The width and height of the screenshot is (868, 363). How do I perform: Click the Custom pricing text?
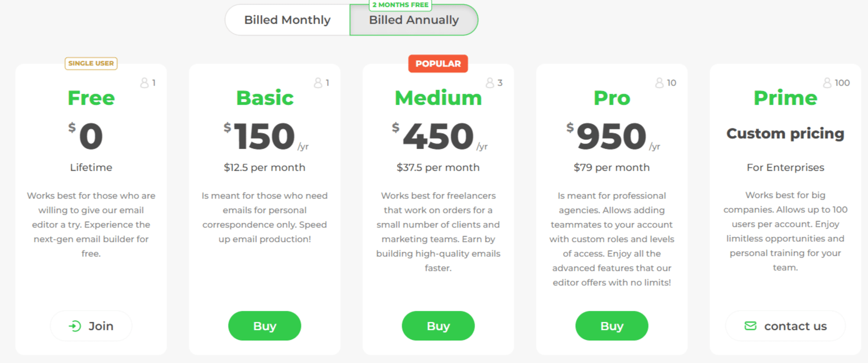pyautogui.click(x=785, y=134)
